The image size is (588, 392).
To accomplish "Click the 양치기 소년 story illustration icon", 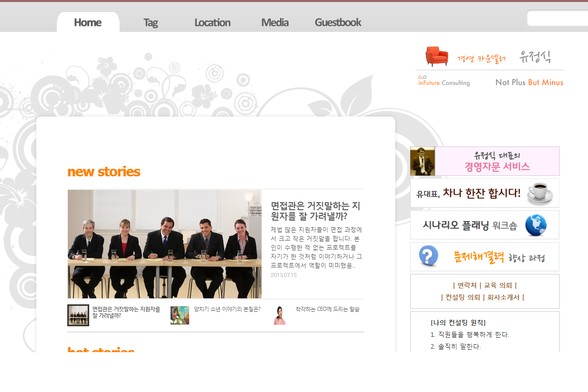I will pos(180,314).
